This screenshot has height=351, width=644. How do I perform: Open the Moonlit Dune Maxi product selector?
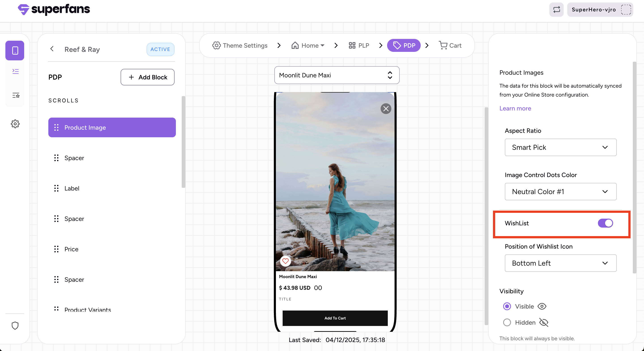[x=337, y=75]
